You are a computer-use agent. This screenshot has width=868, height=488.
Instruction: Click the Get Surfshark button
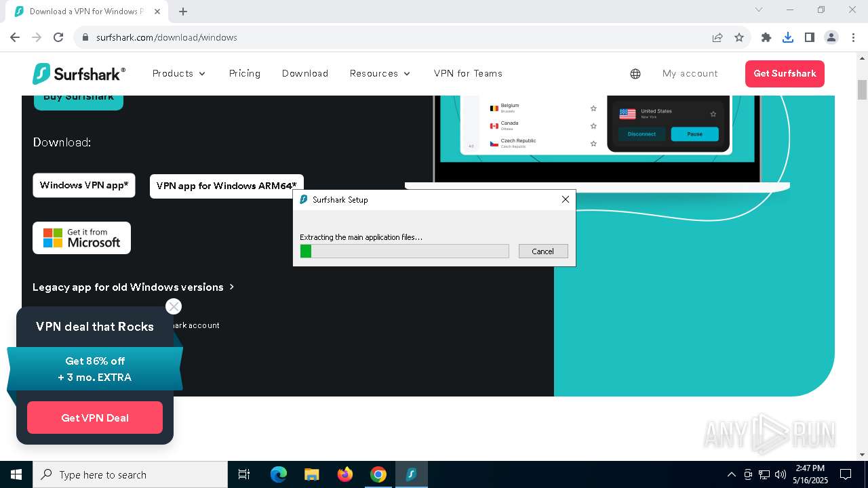coord(785,74)
